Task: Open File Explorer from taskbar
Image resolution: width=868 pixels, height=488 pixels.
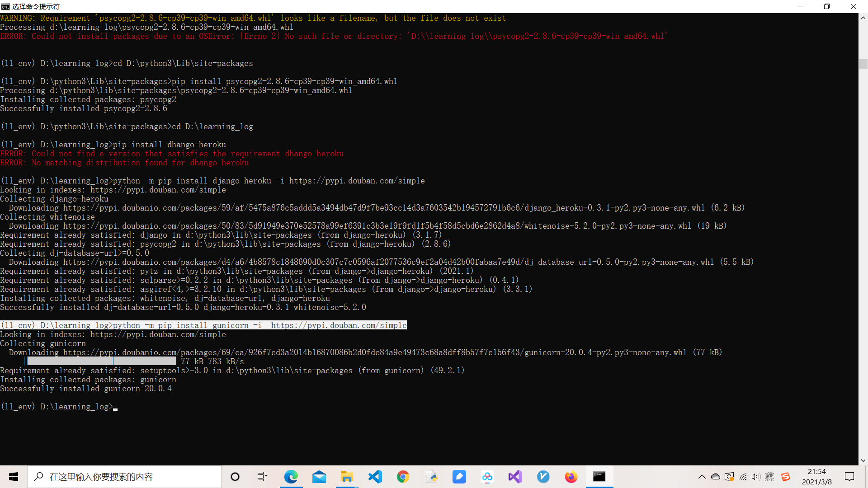Action: (347, 477)
